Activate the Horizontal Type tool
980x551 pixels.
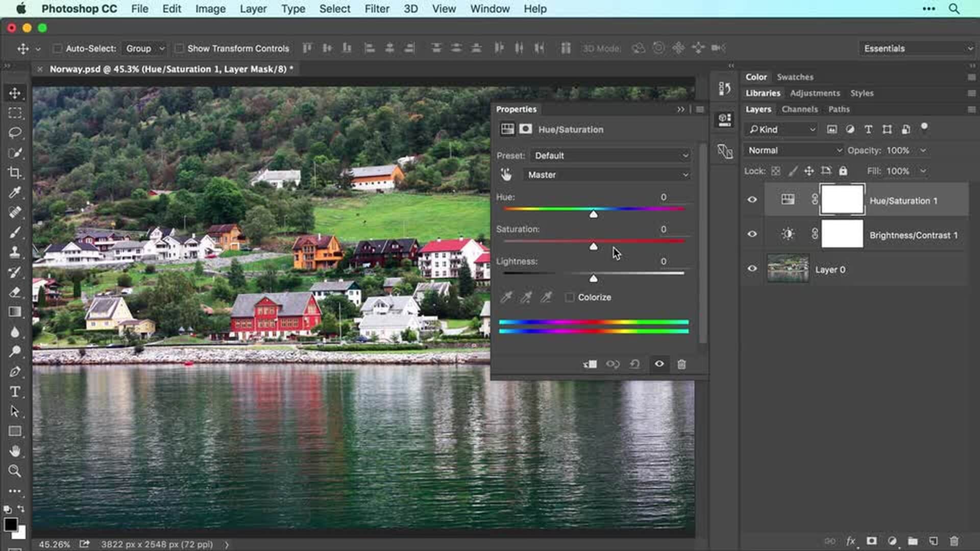click(15, 392)
